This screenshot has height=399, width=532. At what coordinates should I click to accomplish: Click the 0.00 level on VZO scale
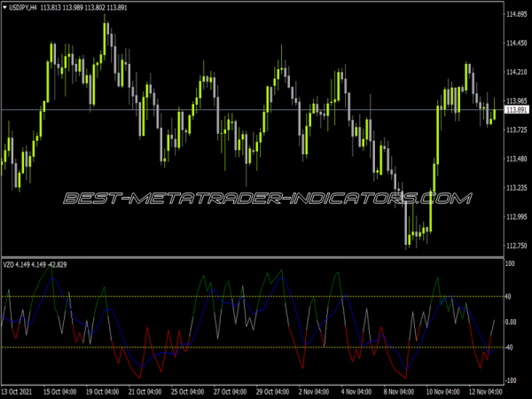pos(511,322)
